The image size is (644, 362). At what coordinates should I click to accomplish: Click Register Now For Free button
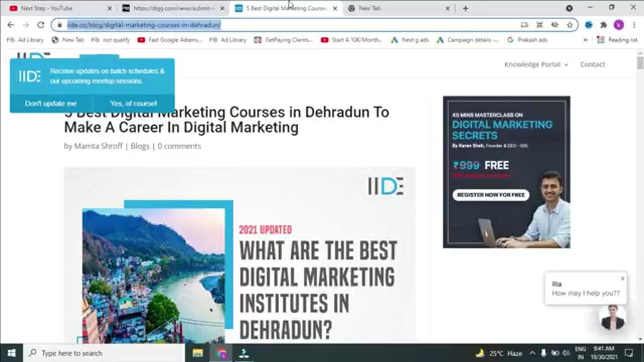click(x=491, y=195)
